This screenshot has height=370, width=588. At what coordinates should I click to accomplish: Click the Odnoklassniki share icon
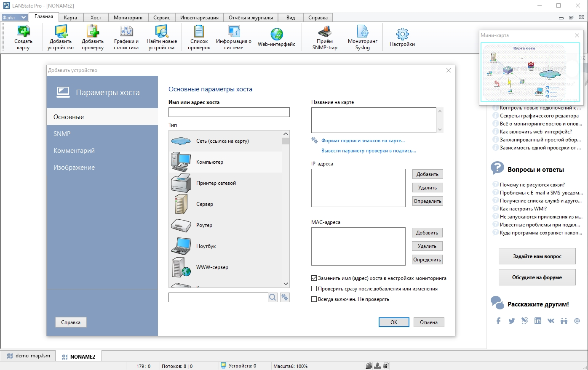(x=564, y=321)
